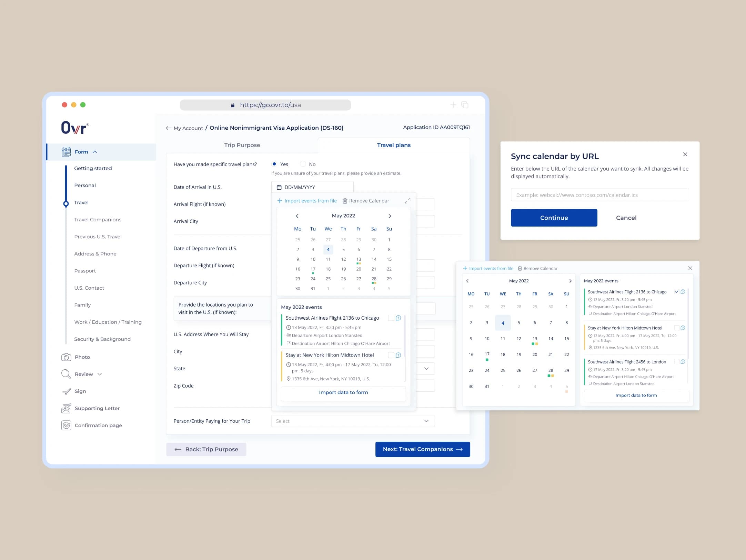Open Person/Entity Paying for Your Trip select
This screenshot has height=560, width=746.
(353, 421)
